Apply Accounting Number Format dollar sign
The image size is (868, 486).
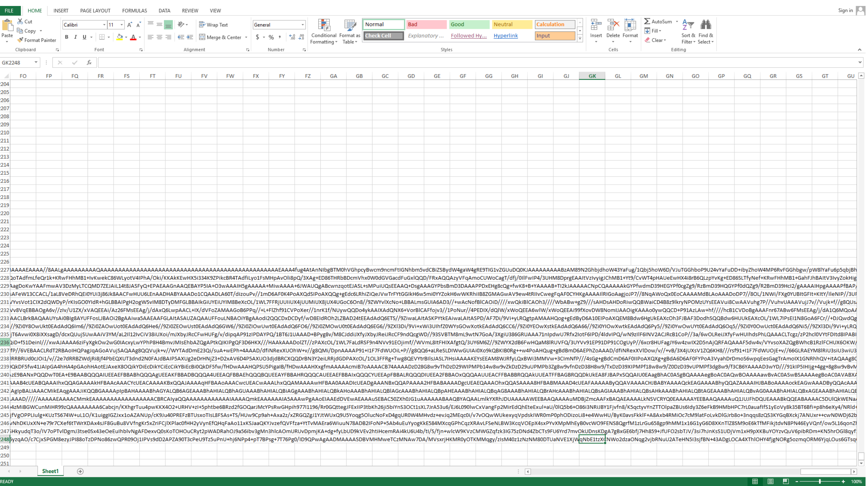[x=257, y=37]
